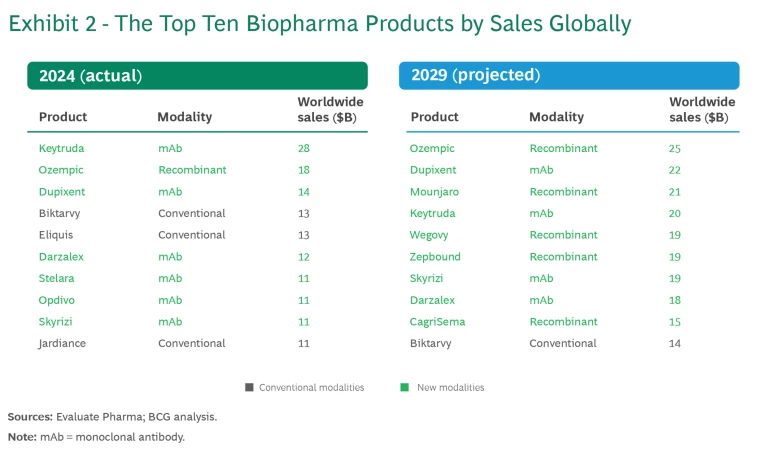The image size is (768, 453).
Task: Select the 2029 (projected) blue header
Action: [x=568, y=76]
